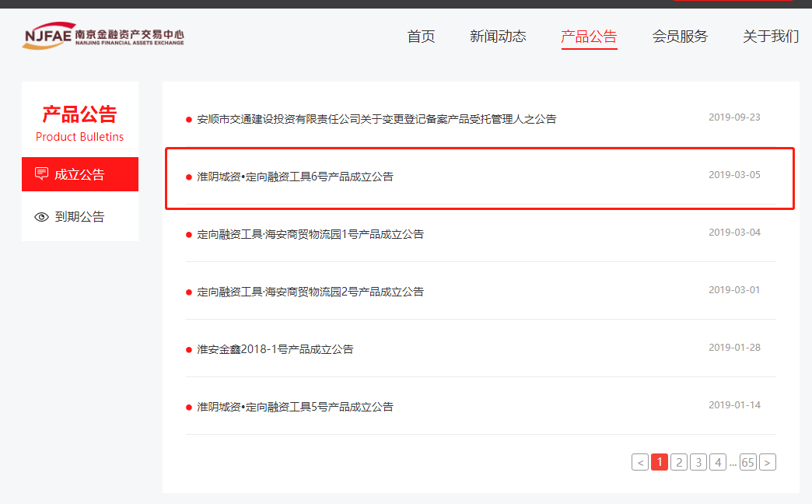Click the message icon beside 成立公告
The height and width of the screenshot is (504, 812).
click(41, 173)
